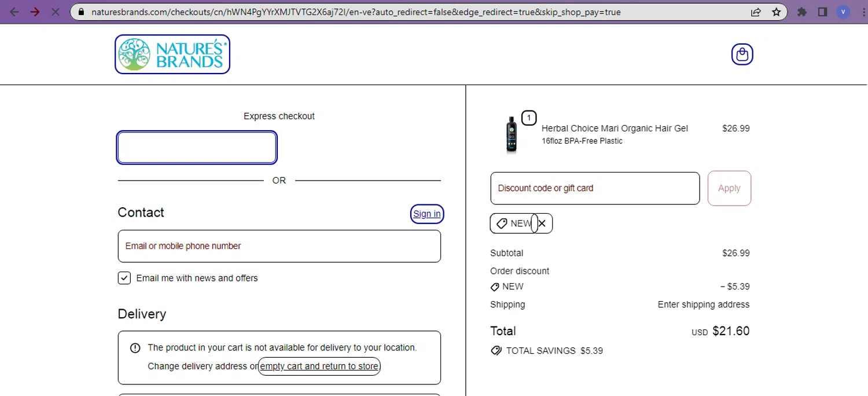The width and height of the screenshot is (868, 396).
Task: Apply the discount code
Action: point(729,188)
